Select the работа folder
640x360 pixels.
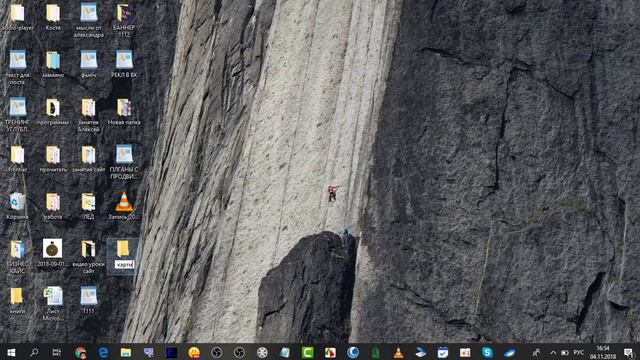[x=53, y=207]
